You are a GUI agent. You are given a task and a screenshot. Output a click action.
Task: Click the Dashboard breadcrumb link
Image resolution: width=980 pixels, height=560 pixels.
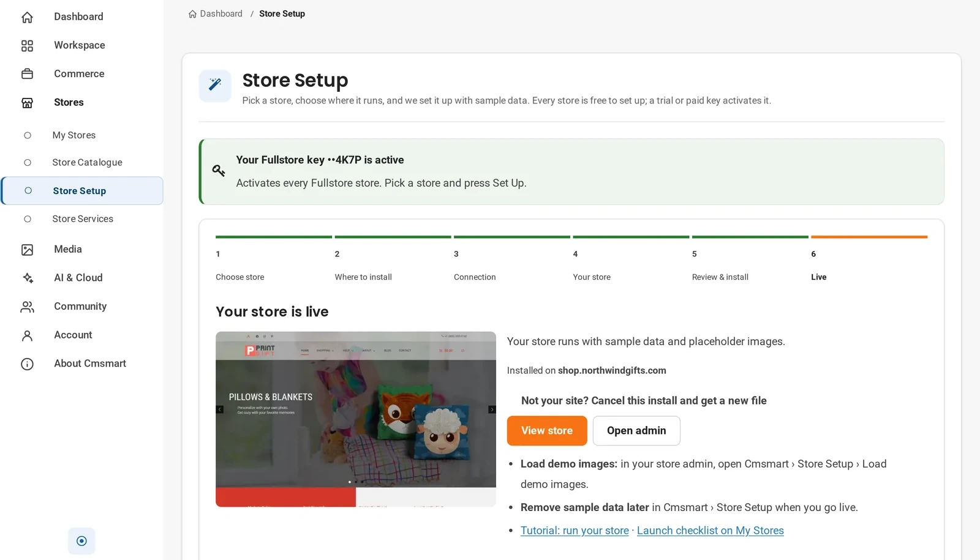[221, 13]
